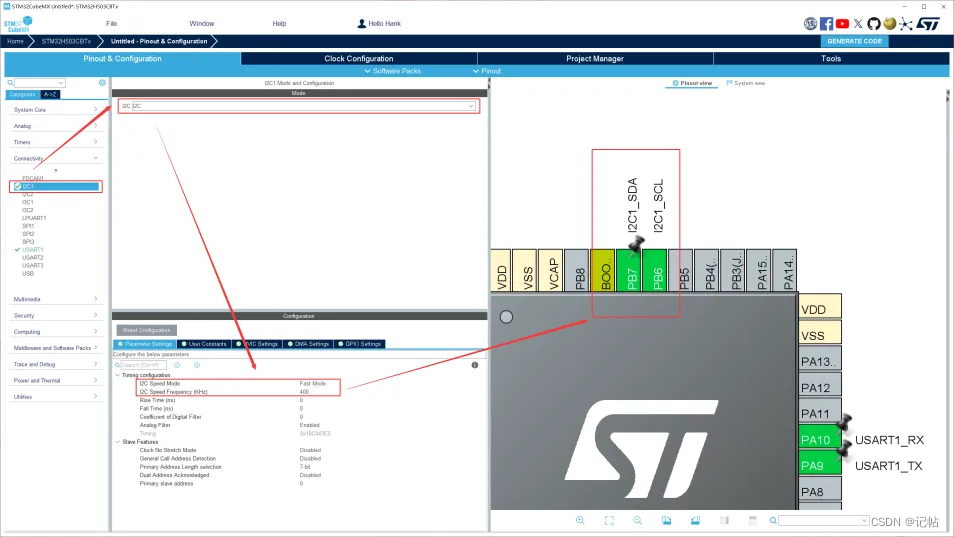
Task: Click the vertical flip view icon
Action: pos(724,521)
